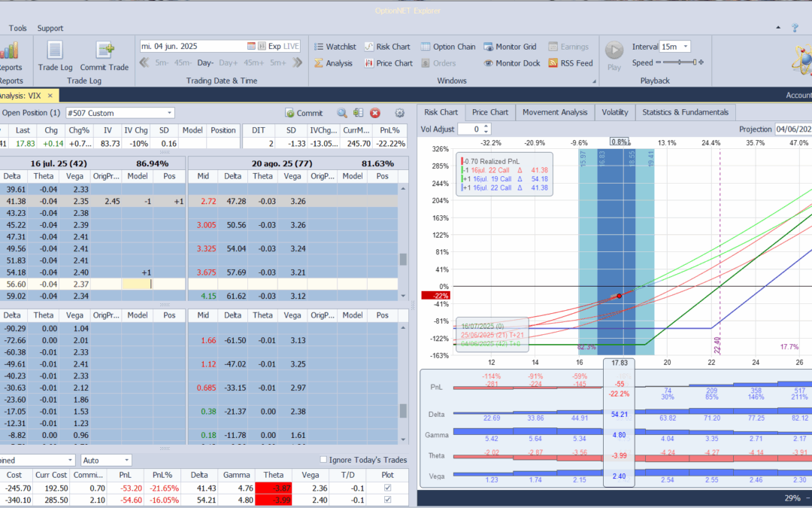Viewport: 812px width, 508px height.
Task: Collapse the ribbon with the up arrow
Action: [777, 28]
